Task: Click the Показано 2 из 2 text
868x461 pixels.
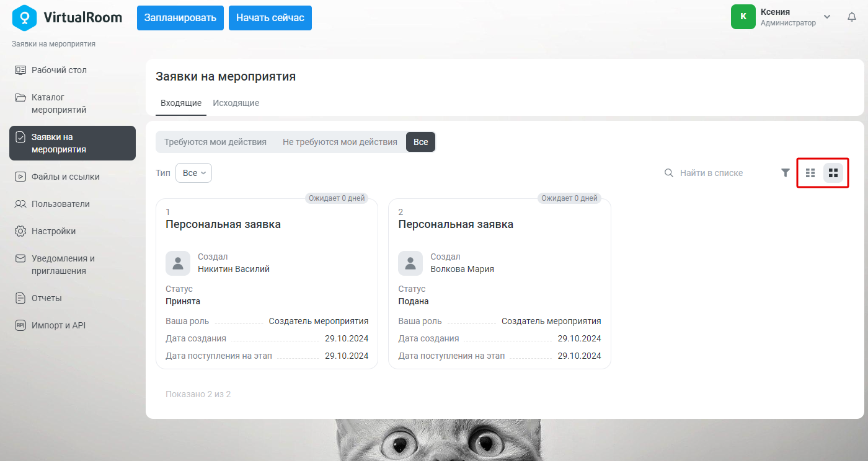Action: pyautogui.click(x=198, y=394)
